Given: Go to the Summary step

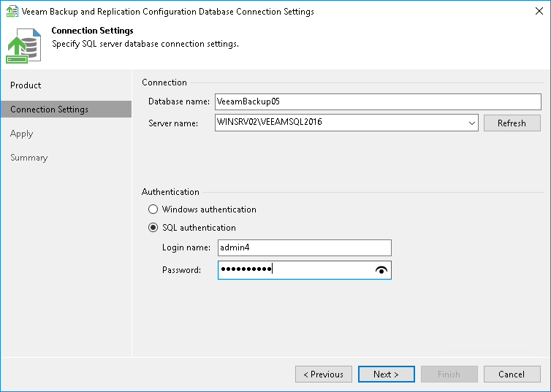Looking at the screenshot, I should coord(66,158).
